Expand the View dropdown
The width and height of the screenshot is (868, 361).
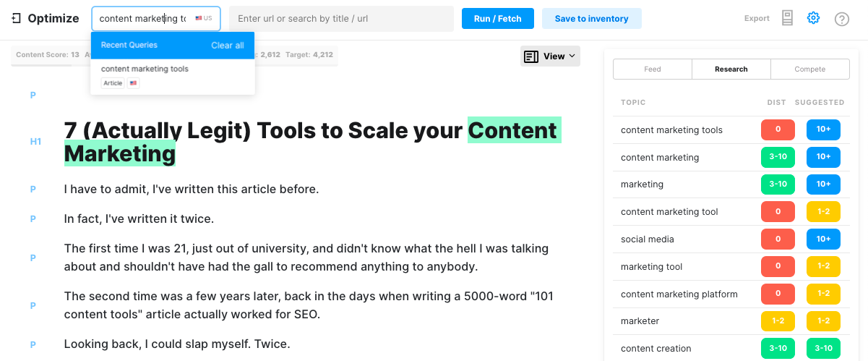point(572,56)
